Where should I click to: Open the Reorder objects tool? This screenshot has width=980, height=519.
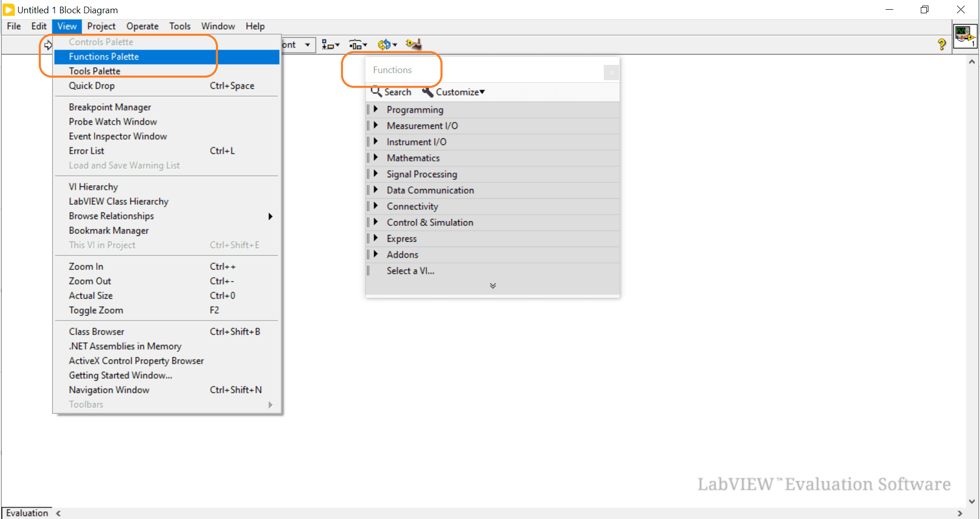pos(387,45)
